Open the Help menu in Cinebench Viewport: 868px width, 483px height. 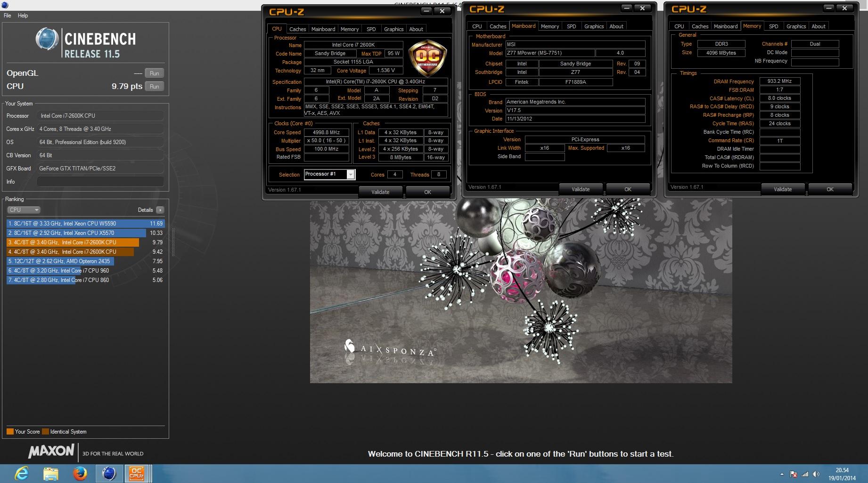pos(23,16)
